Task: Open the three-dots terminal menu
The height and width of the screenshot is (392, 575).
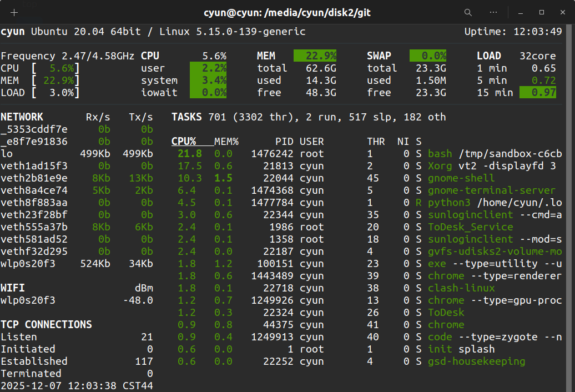Action: (493, 12)
